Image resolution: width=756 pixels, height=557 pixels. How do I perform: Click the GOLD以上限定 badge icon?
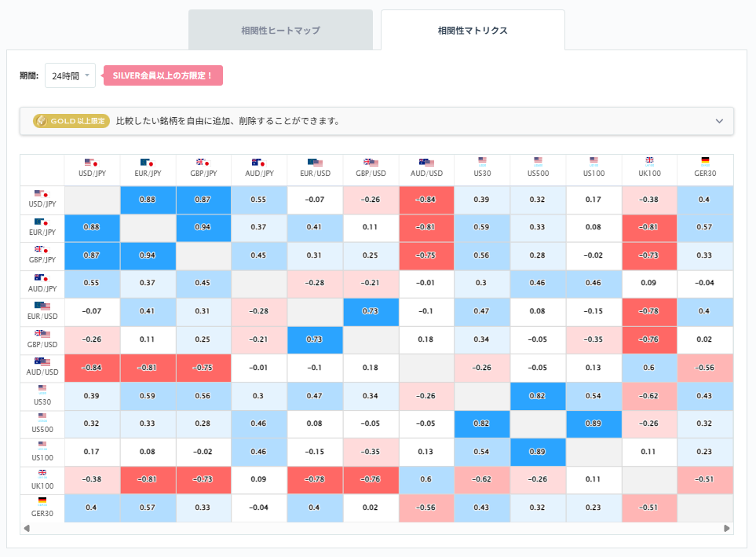pos(42,121)
